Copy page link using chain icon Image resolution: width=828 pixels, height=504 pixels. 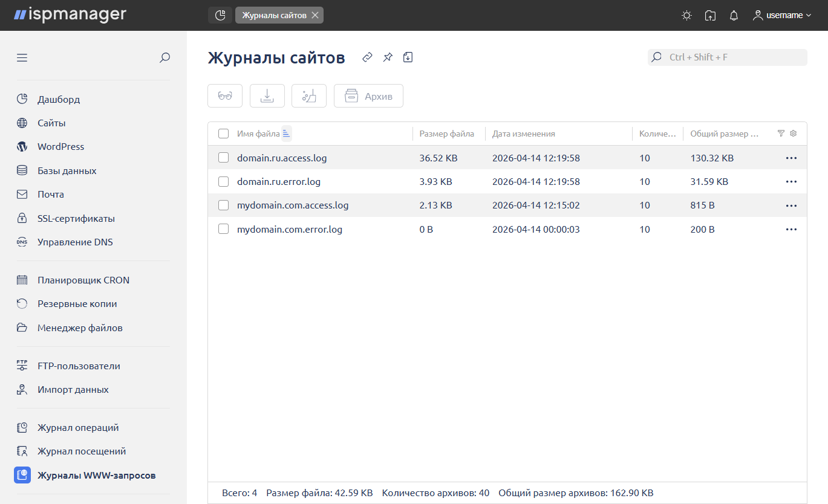tap(367, 57)
